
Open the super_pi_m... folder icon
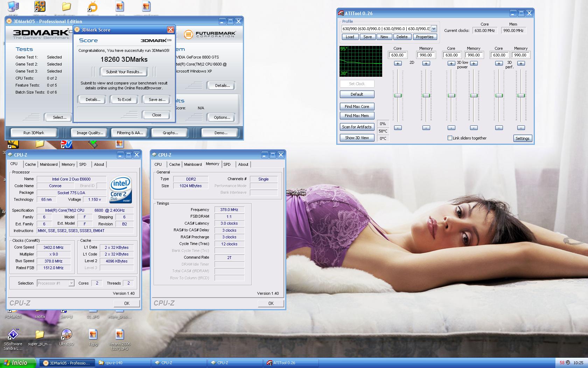40,338
